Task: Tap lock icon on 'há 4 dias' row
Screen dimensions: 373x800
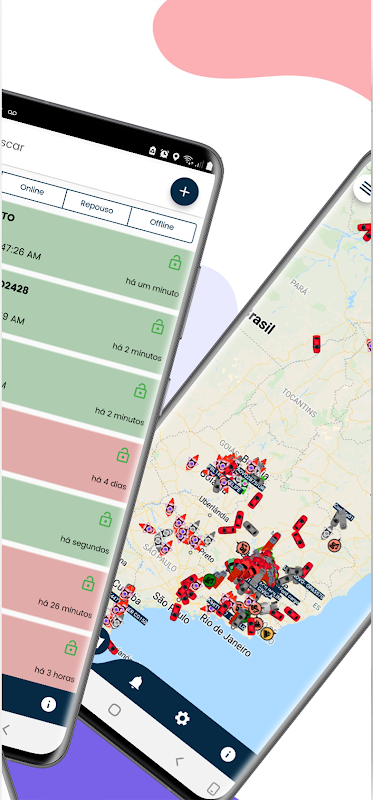Action: coord(122,455)
